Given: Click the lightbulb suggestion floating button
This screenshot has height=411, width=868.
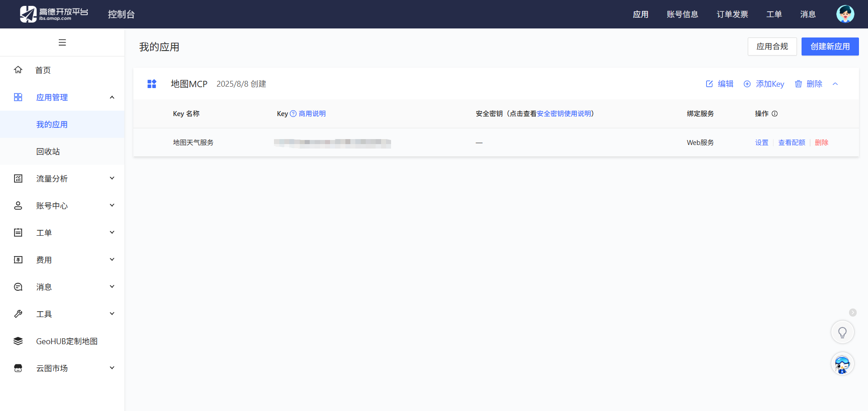Looking at the screenshot, I should pyautogui.click(x=842, y=332).
